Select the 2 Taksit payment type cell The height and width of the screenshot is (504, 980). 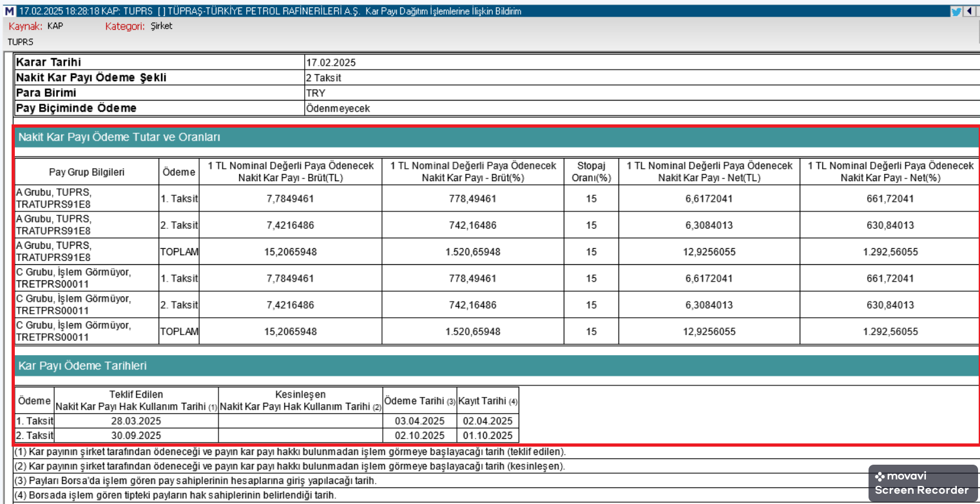(323, 78)
